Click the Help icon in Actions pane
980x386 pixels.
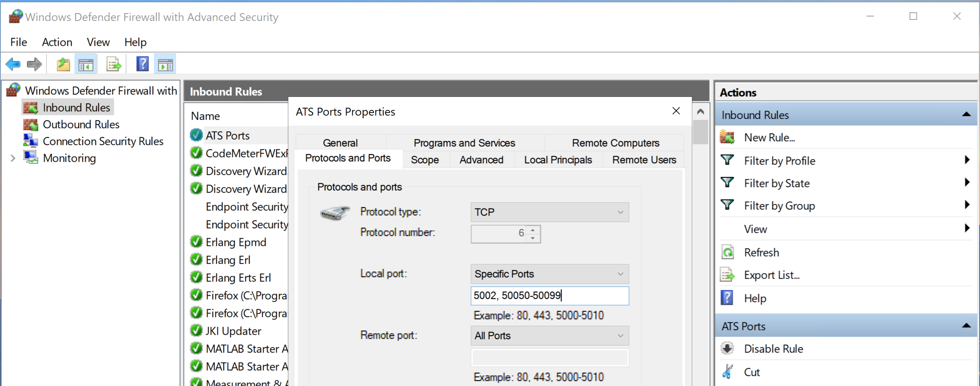coord(727,298)
